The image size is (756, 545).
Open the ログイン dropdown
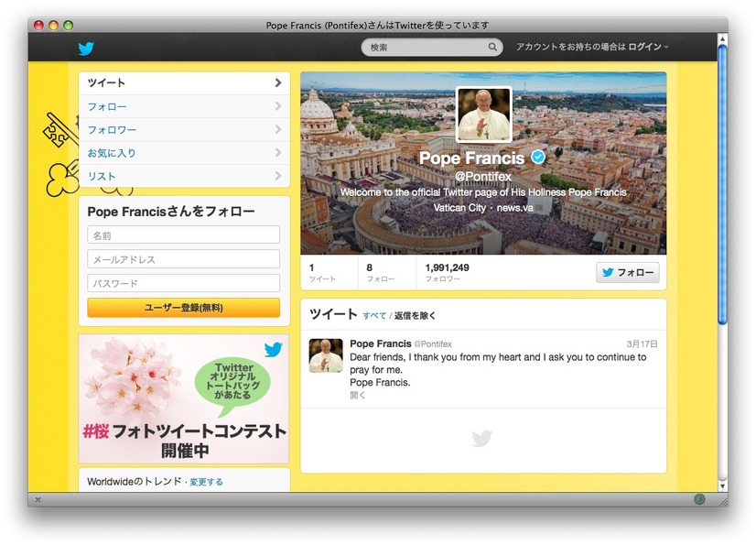(x=648, y=47)
